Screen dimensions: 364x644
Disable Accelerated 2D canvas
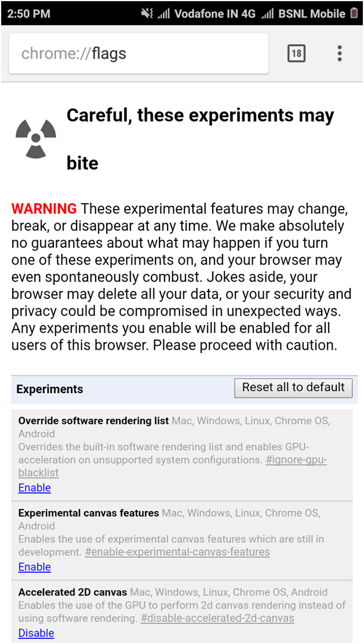click(x=36, y=633)
